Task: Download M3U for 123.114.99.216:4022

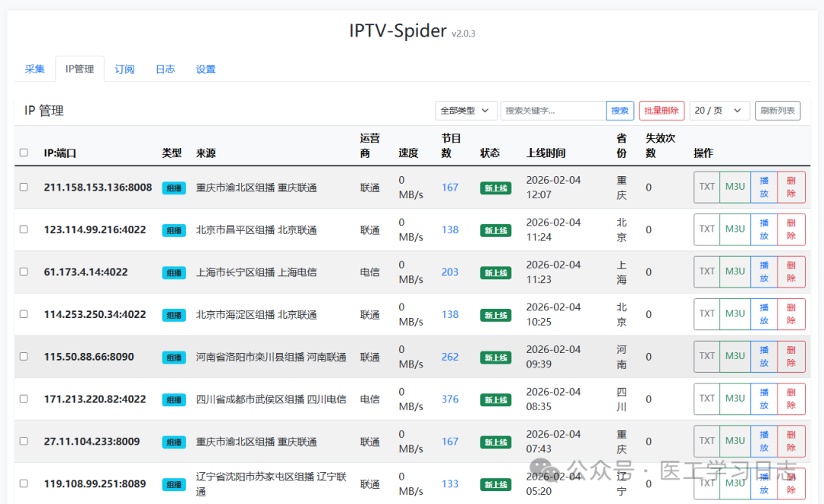Action: click(735, 230)
